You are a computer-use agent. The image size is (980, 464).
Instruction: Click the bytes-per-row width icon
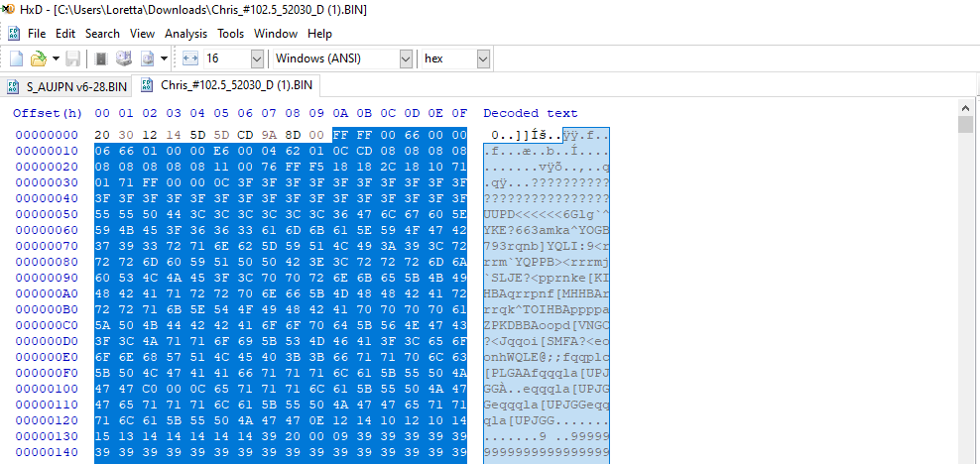[190, 59]
